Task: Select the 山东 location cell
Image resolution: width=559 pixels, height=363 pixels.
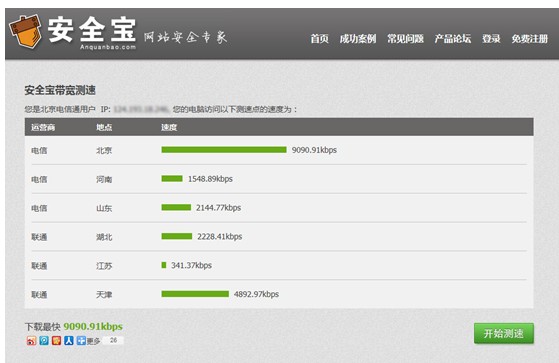Action: (x=104, y=208)
